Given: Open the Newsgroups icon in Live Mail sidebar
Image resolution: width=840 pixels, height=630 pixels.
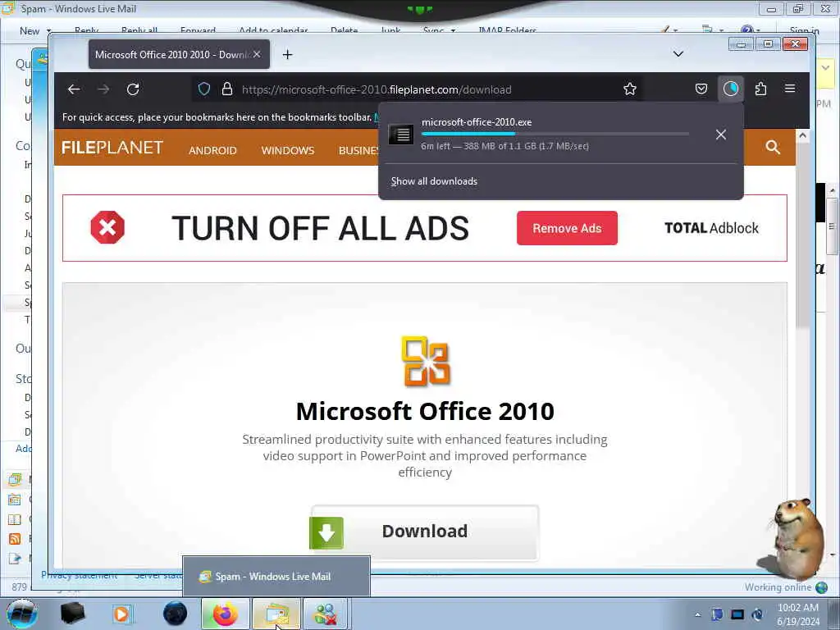Looking at the screenshot, I should (15, 558).
